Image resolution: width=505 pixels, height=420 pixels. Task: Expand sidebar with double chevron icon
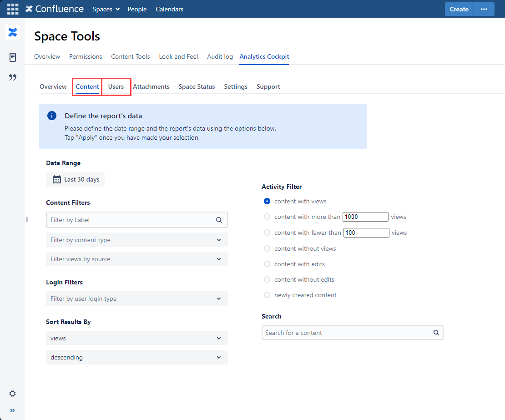coord(13,410)
